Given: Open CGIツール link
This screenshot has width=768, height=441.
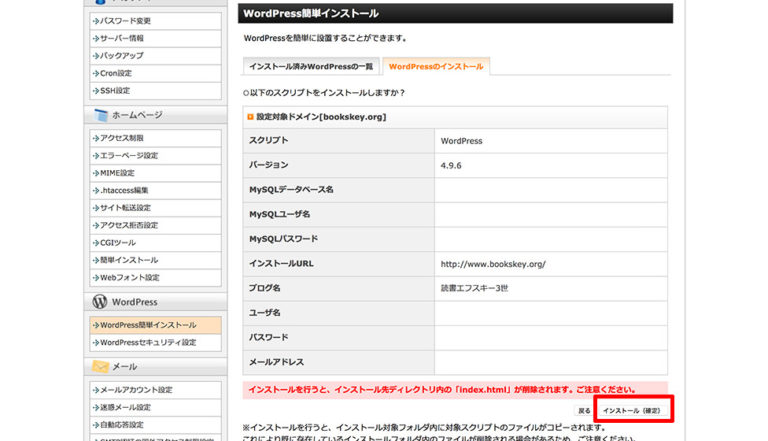Looking at the screenshot, I should click(156, 243).
